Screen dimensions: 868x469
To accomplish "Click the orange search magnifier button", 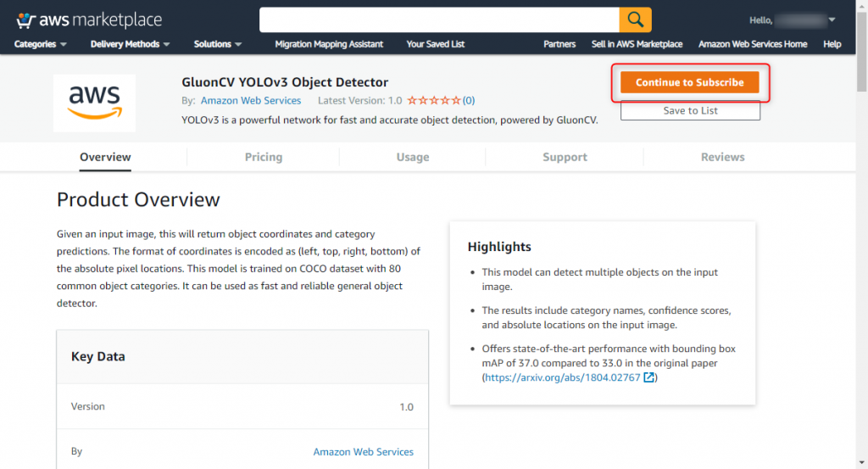I will tap(635, 20).
